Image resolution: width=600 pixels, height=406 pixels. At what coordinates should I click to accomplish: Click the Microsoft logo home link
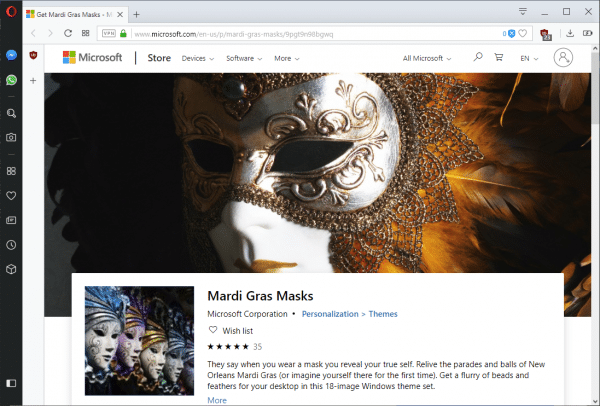coord(93,57)
